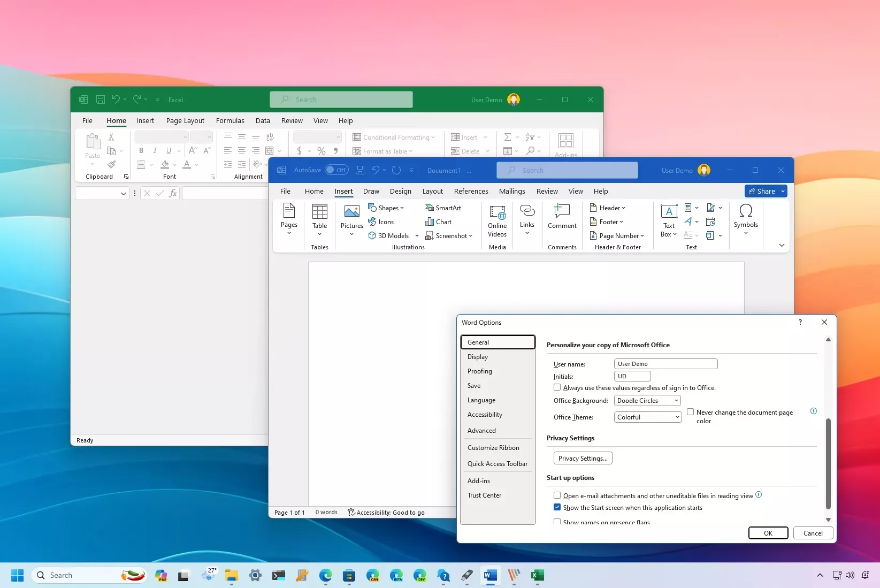Uncheck 'Show the Start screen' option
Viewport: 880px width, 588px height.
pyautogui.click(x=557, y=507)
